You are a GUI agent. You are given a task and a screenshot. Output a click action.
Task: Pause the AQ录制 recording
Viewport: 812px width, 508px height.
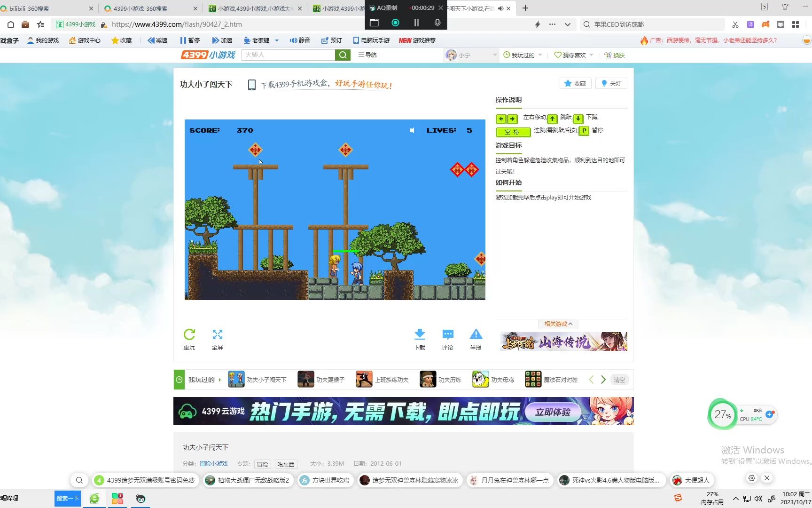click(x=416, y=23)
